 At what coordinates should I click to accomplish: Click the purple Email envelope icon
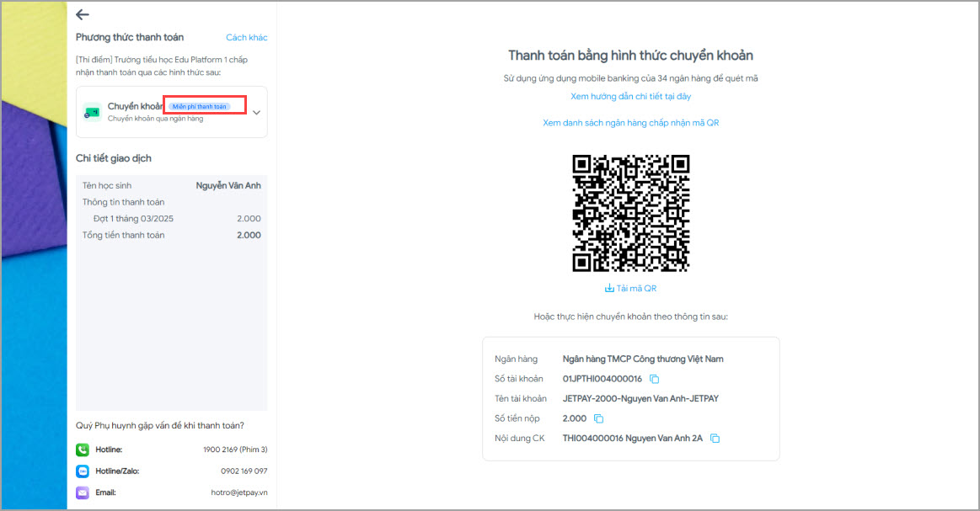click(83, 492)
